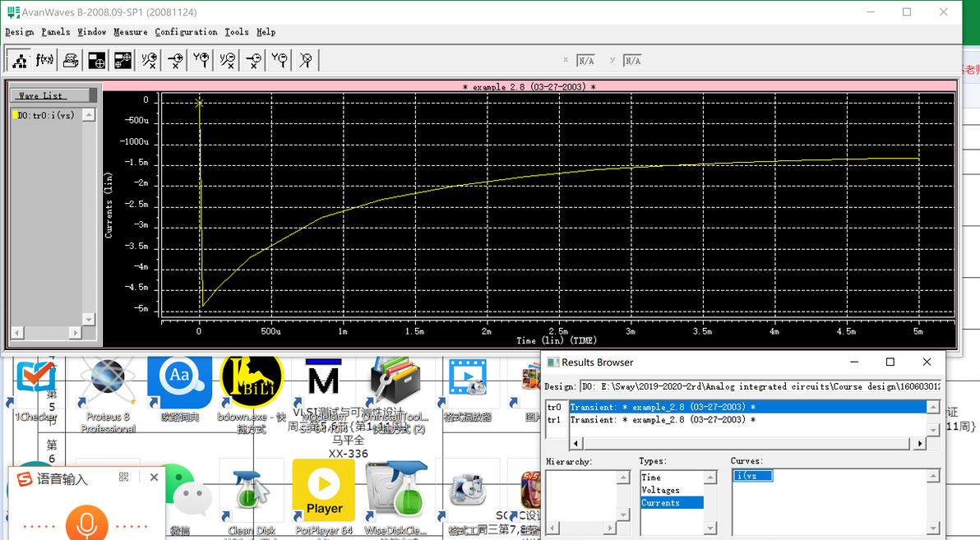The width and height of the screenshot is (980, 540).
Task: Open the Help menu
Action: [x=266, y=32]
